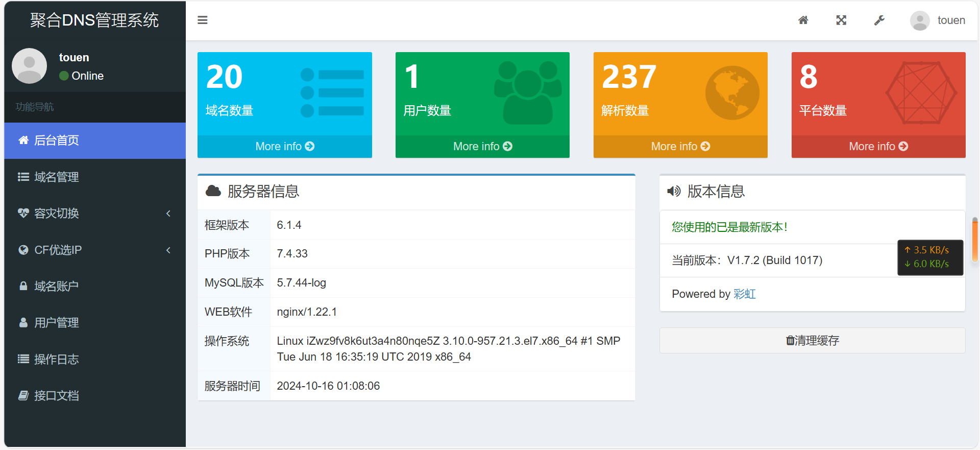The height and width of the screenshot is (450, 980).
Task: Select 后台首页 in the sidebar
Action: (x=56, y=140)
